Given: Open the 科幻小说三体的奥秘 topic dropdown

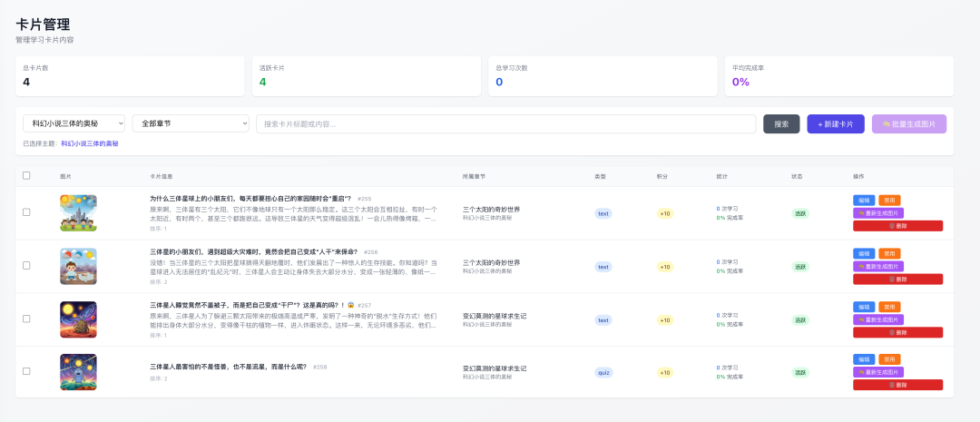Looking at the screenshot, I should (x=73, y=123).
